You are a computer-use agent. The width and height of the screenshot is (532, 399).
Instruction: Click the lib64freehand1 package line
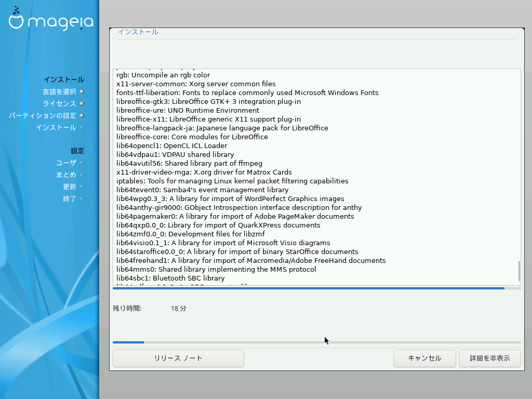click(251, 260)
